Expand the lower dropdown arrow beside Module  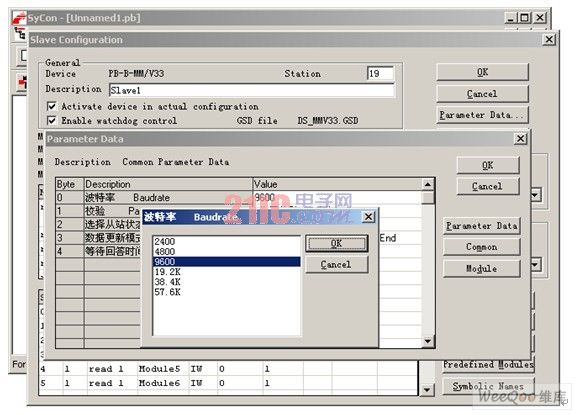[x=536, y=264]
